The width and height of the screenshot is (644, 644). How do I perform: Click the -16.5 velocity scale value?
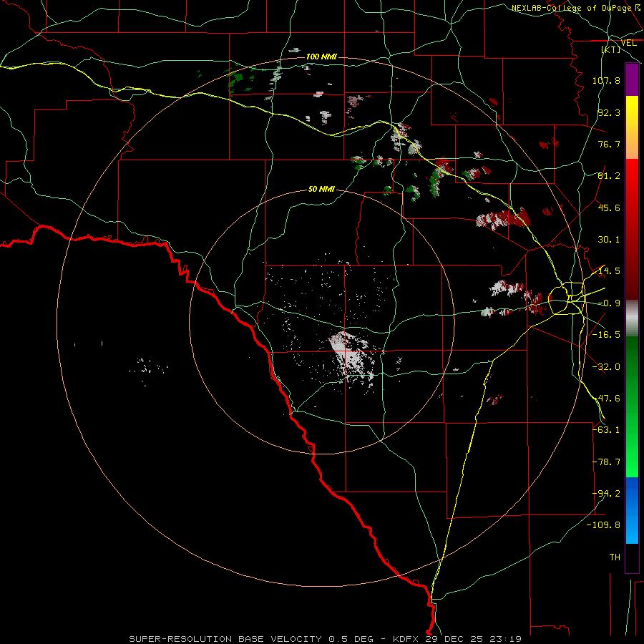pos(606,335)
